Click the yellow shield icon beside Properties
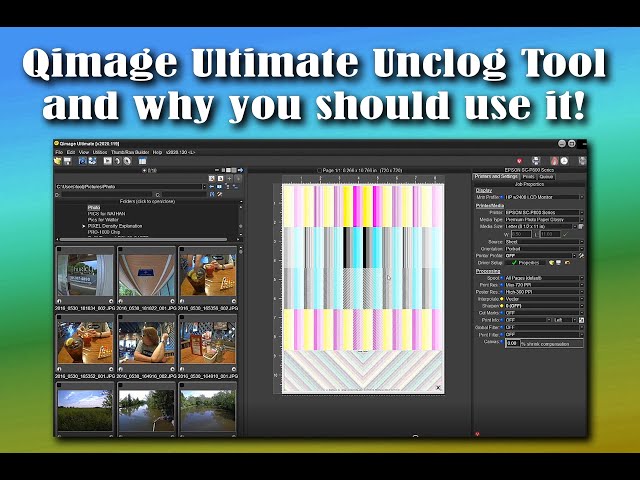 [551, 263]
